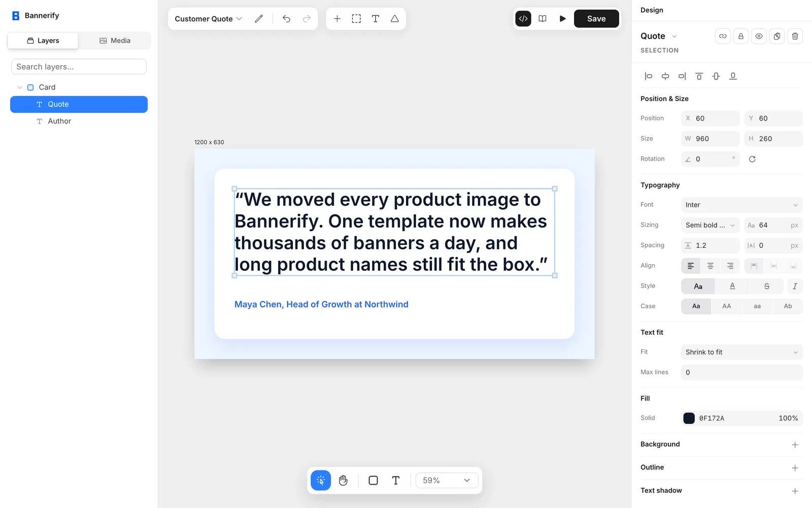Viewport: 812px width, 508px height.
Task: Click the pencil rename icon
Action: coord(259,19)
